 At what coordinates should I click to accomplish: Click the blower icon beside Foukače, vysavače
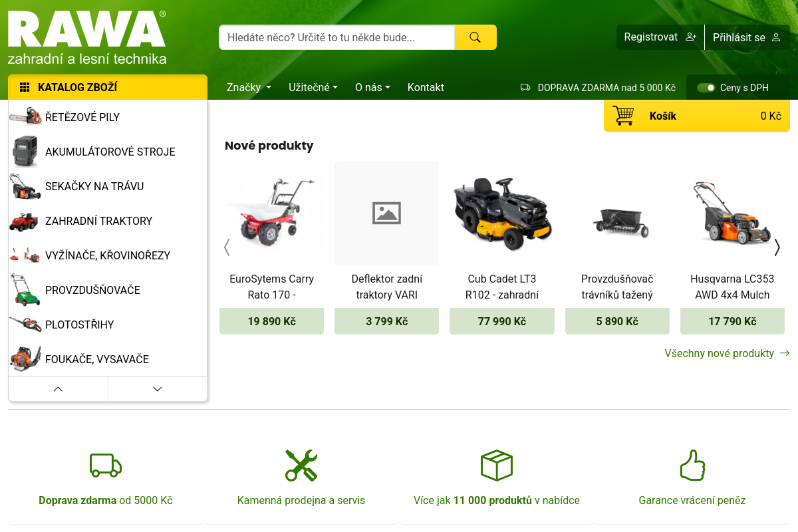click(x=25, y=359)
